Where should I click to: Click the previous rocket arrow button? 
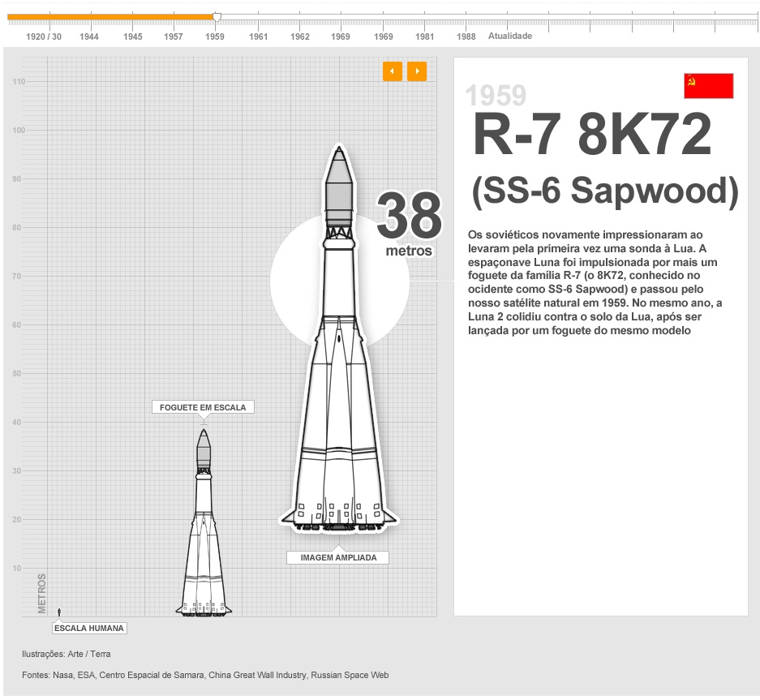pos(393,71)
